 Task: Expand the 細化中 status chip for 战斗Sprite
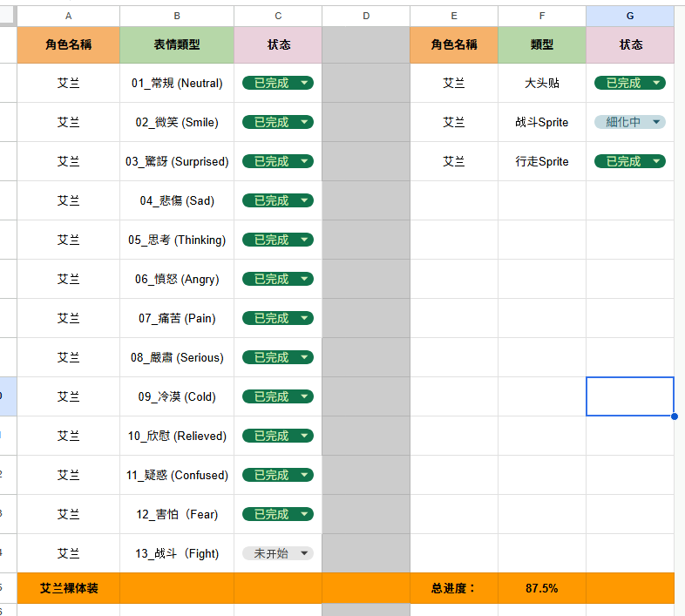tap(630, 122)
